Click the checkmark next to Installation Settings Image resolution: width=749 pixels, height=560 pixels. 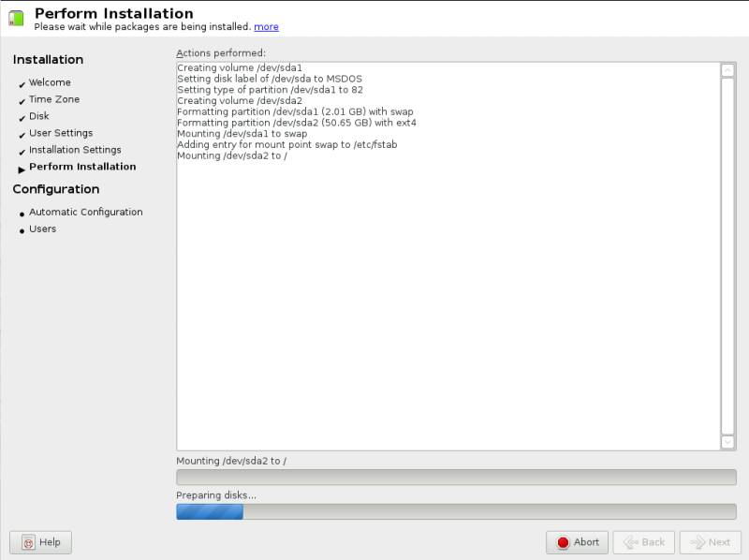point(22,152)
